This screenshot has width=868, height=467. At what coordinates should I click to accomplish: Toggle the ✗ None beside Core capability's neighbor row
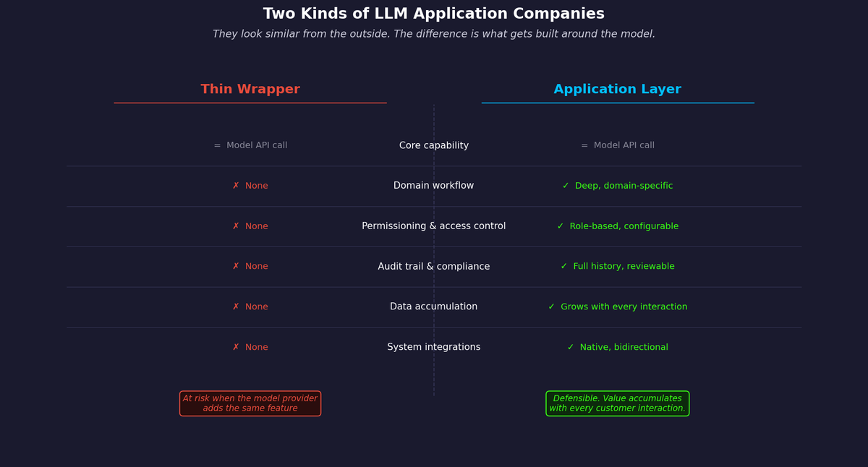coord(250,185)
